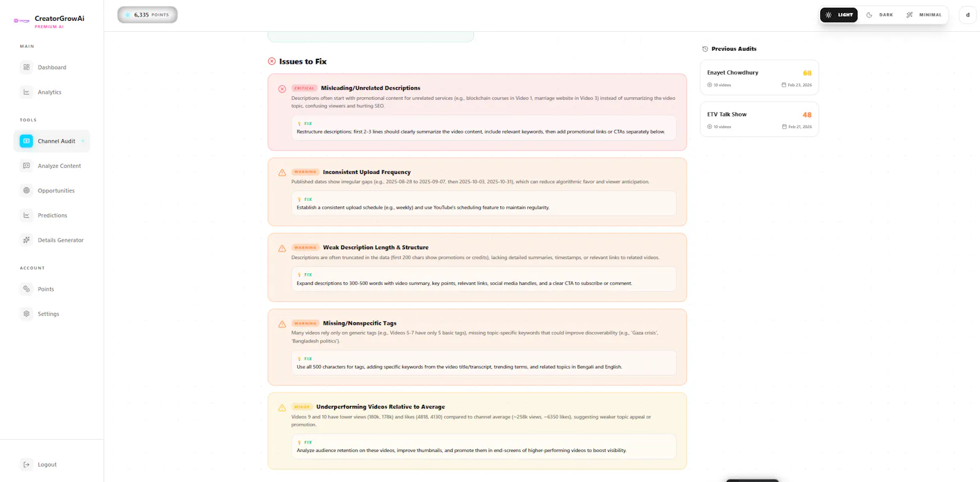Click the Opportunities target icon
The width and height of the screenshot is (980, 482).
pyautogui.click(x=26, y=190)
